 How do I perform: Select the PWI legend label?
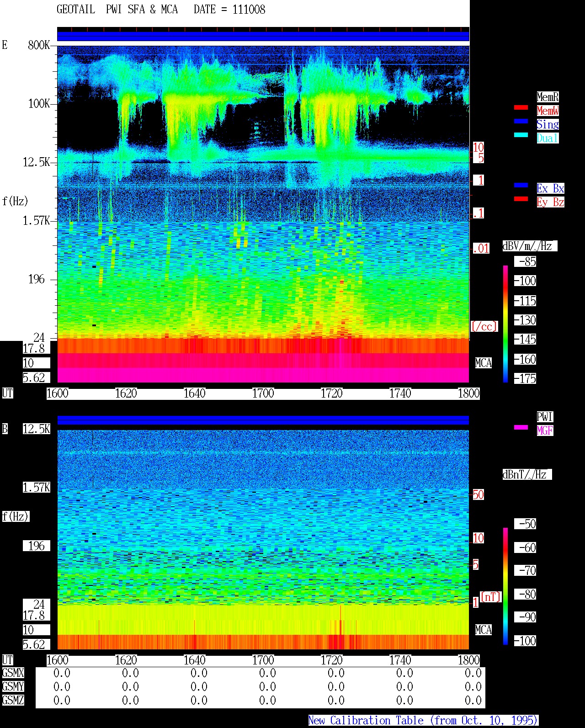pyautogui.click(x=545, y=417)
